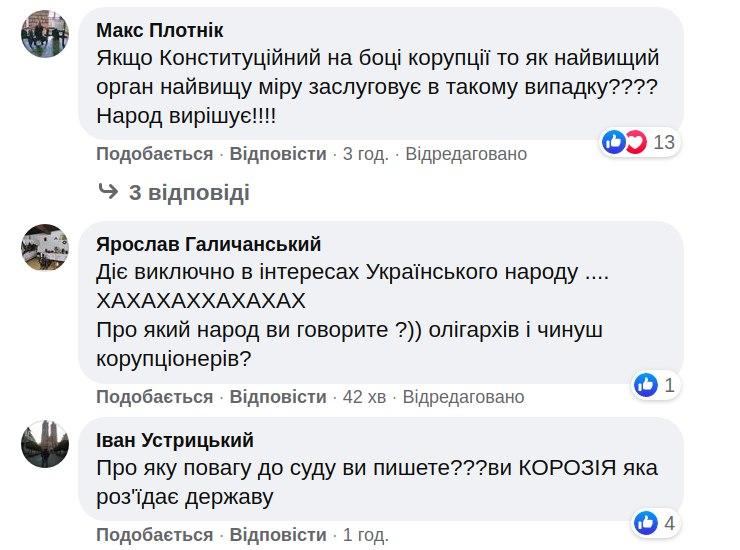Image resolution: width=740 pixels, height=550 pixels.
Task: Click the 42 хв timestamp link
Action: (364, 397)
